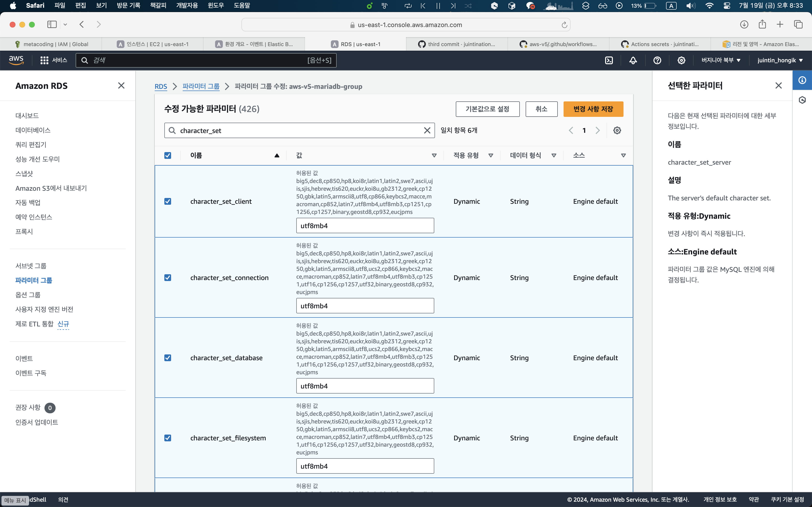The width and height of the screenshot is (812, 507).
Task: Switch to the EC2 instances browser tab
Action: coord(153,44)
